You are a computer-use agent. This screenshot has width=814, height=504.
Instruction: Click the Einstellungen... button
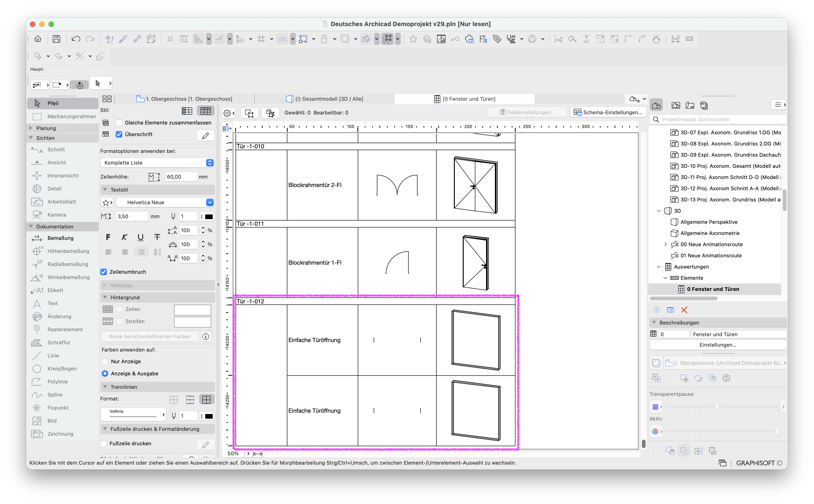pyautogui.click(x=717, y=345)
